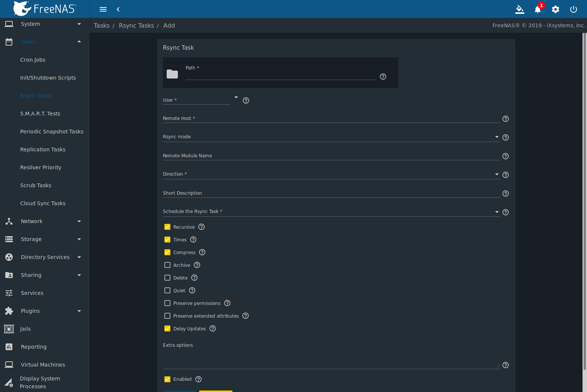
Task: Uncheck the Delay Updates checkbox
Action: point(167,328)
